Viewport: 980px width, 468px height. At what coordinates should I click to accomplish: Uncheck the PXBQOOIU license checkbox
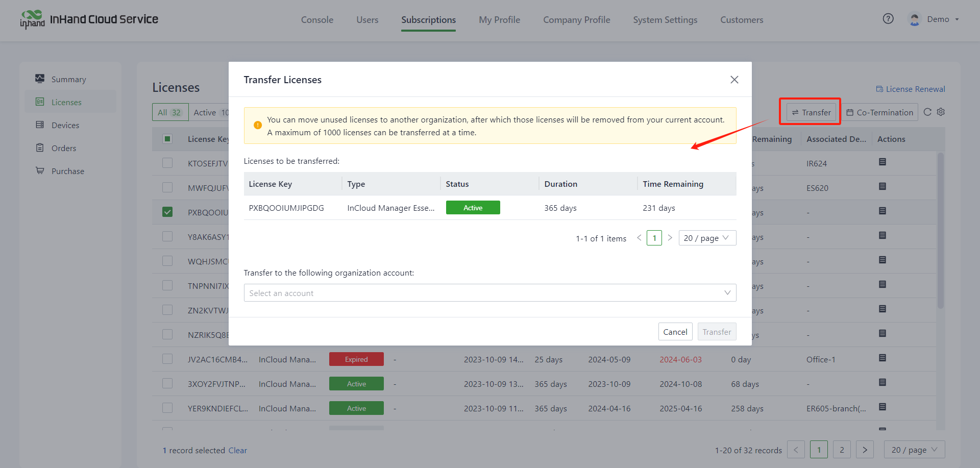pos(167,212)
